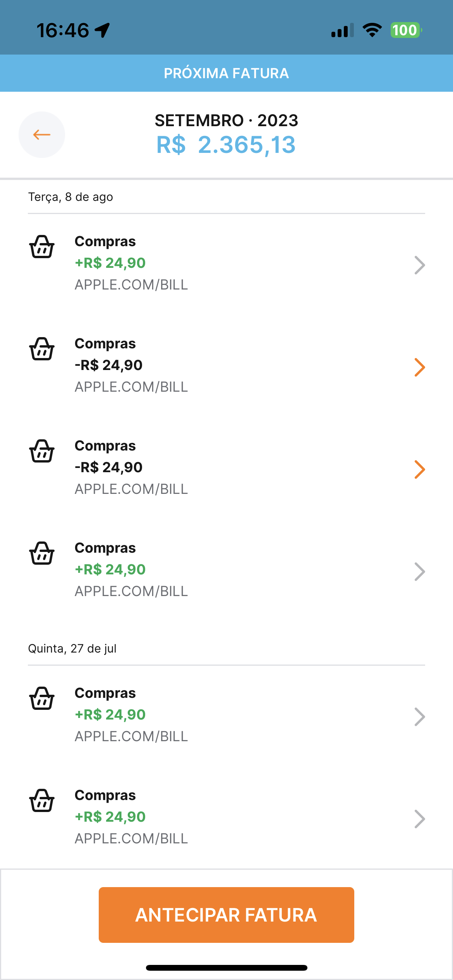Tap the PRÓXIMA FATURA header title

point(226,73)
